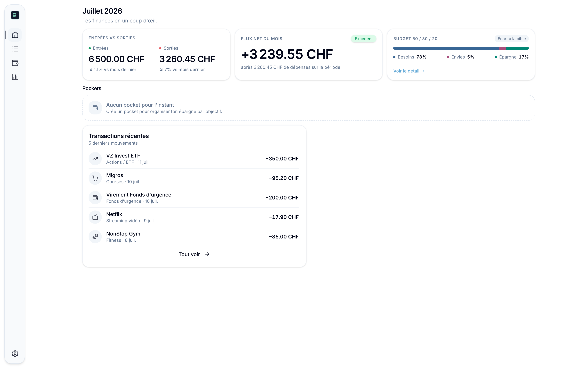588x368 pixels.
Task: Select the NonStop Gym transaction
Action: coord(194,237)
